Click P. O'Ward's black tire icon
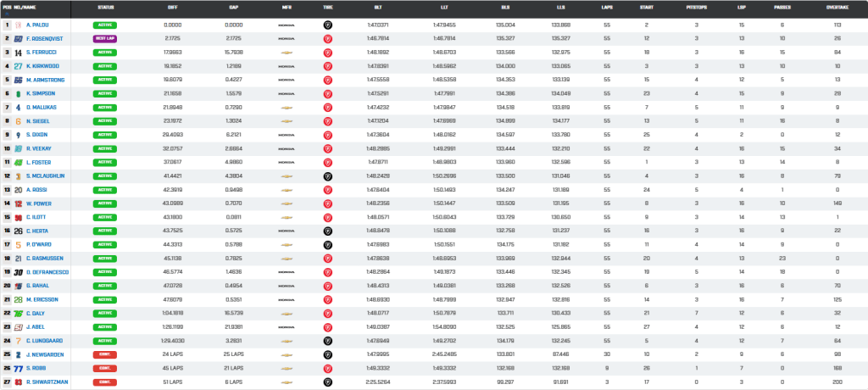Screen dimensions: 868x390 (x=328, y=245)
